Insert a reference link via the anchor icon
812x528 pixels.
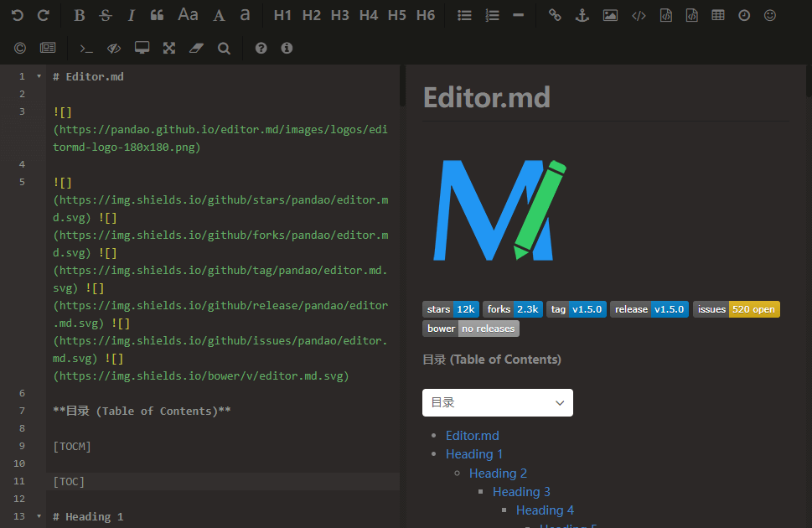click(x=582, y=15)
